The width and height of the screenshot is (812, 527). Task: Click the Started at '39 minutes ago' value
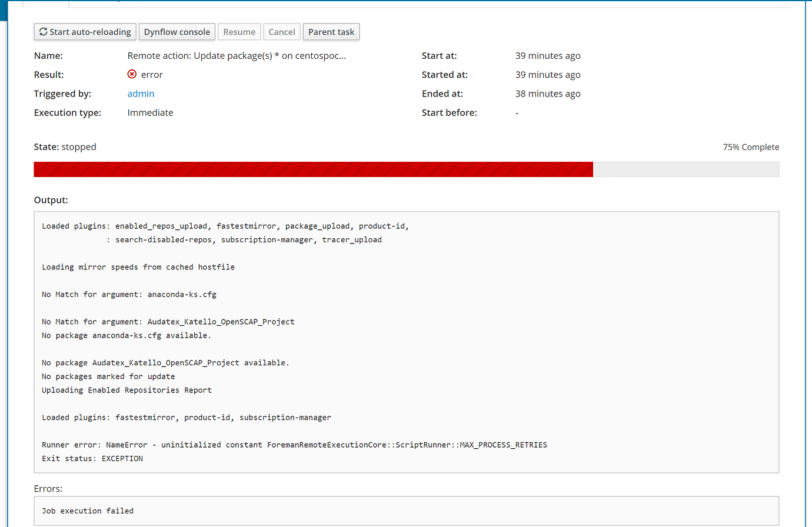[548, 75]
